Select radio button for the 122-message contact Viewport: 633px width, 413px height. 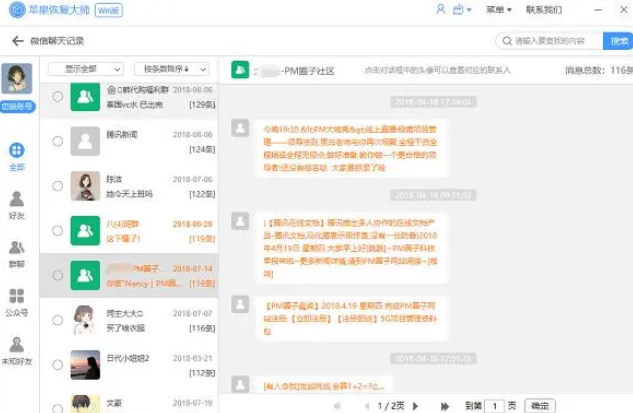coord(58,186)
